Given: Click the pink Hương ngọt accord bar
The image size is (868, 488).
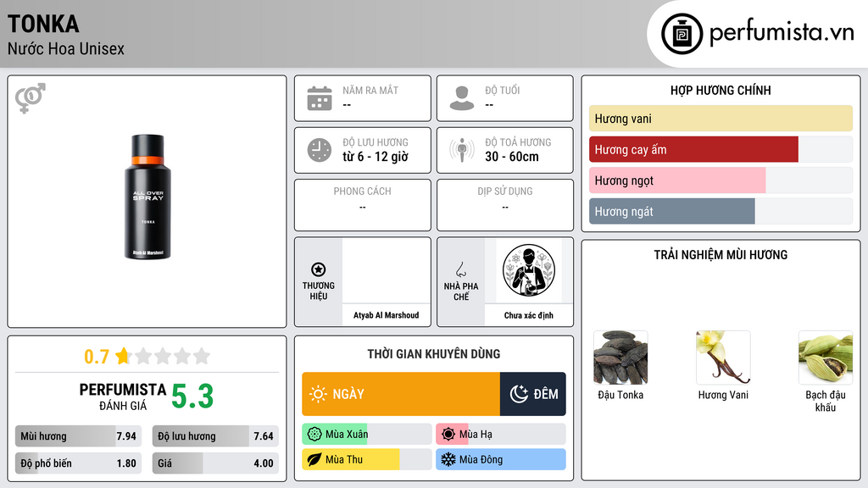Looking at the screenshot, I should pyautogui.click(x=677, y=180).
